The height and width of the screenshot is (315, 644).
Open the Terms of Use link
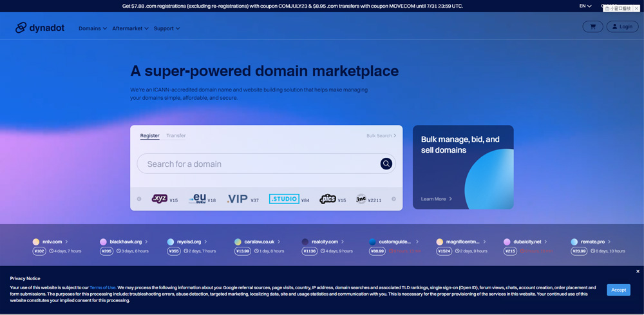pyautogui.click(x=102, y=287)
